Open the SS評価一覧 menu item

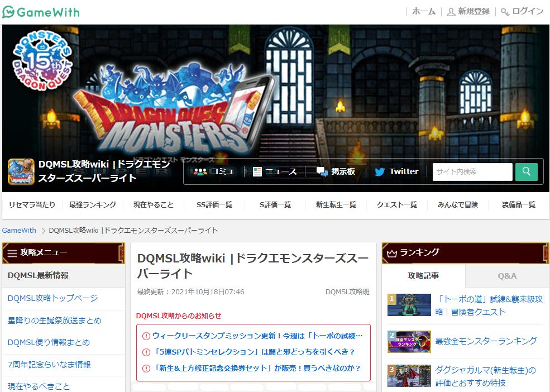tap(214, 204)
